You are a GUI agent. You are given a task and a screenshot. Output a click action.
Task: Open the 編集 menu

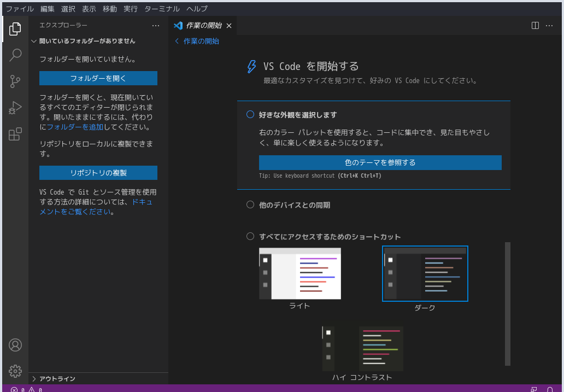[47, 9]
